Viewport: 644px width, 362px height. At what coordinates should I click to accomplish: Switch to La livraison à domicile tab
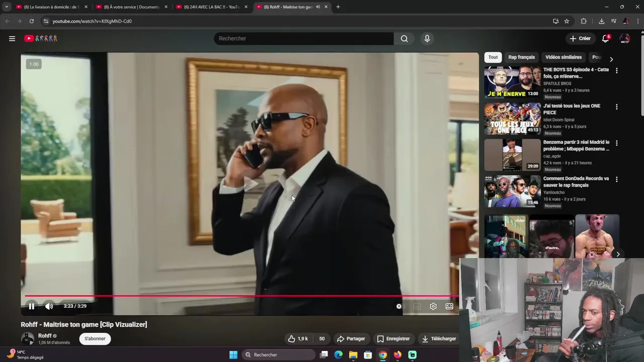point(51,7)
